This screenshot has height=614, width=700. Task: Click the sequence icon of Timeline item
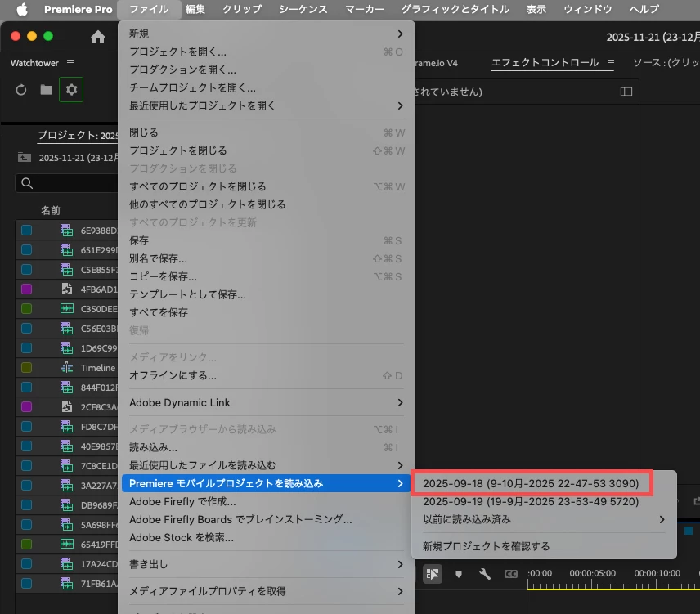(67, 368)
